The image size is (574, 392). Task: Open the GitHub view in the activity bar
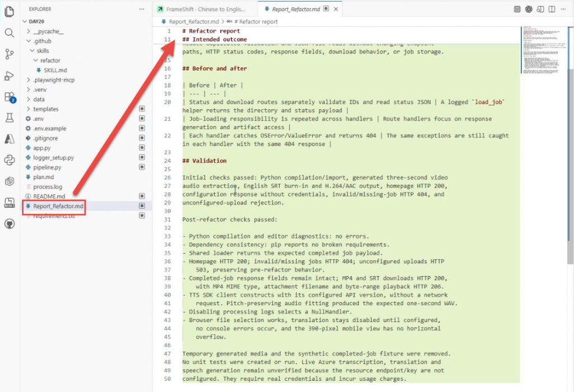pos(10,224)
